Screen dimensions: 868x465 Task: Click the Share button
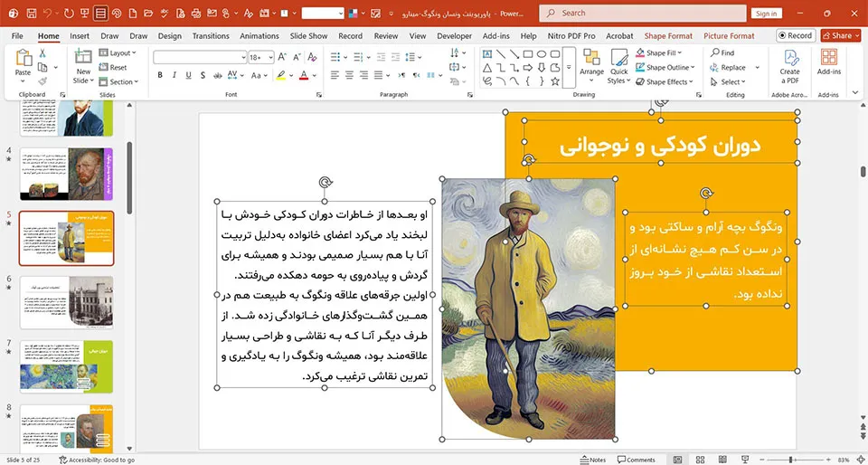tap(840, 35)
